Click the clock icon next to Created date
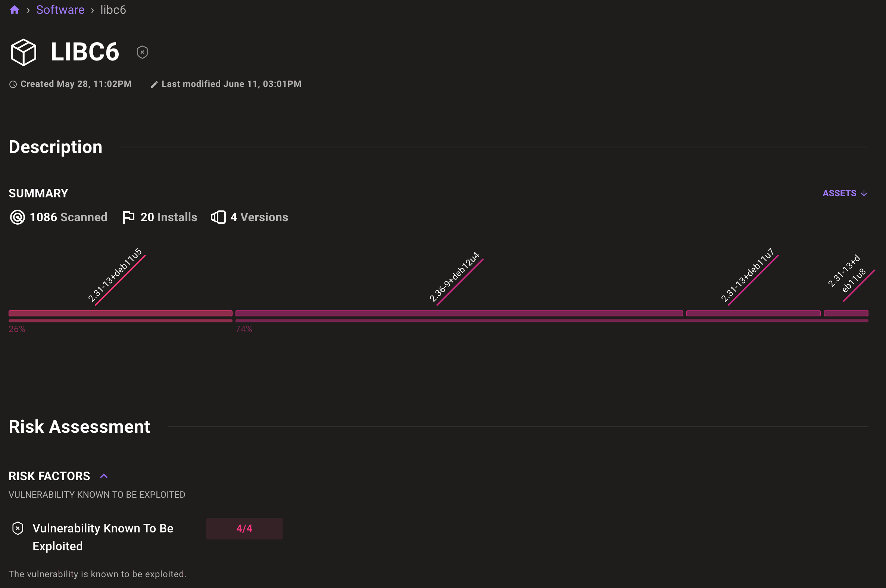This screenshot has height=588, width=886. [x=13, y=84]
